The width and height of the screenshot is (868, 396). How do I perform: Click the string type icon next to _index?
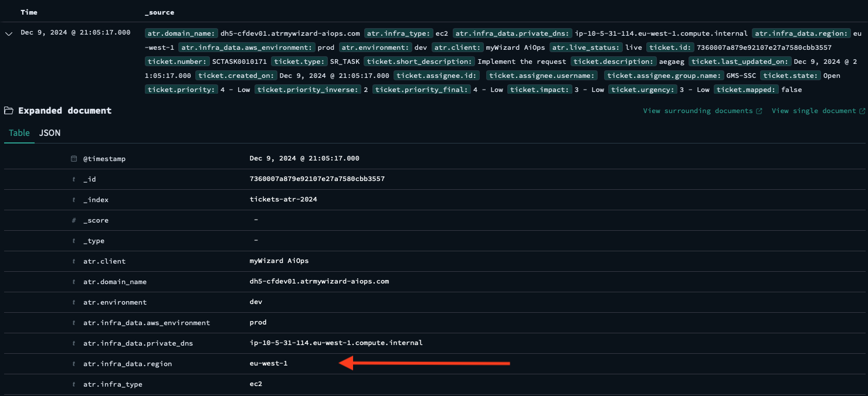[73, 199]
